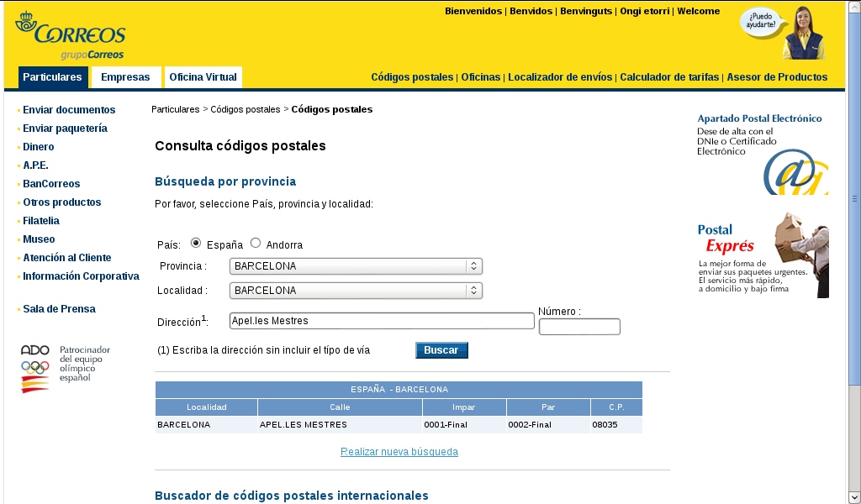The image size is (861, 504).
Task: Click Particulares in the breadcrumb
Action: pos(176,110)
